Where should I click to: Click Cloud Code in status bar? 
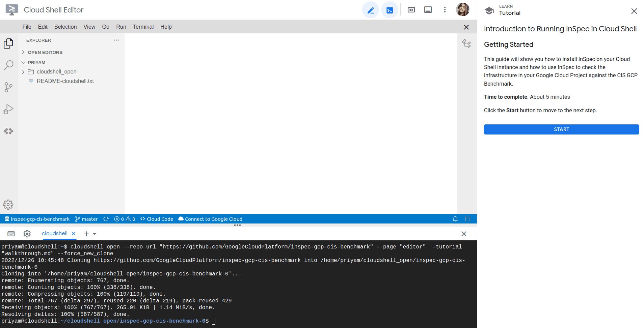(157, 219)
